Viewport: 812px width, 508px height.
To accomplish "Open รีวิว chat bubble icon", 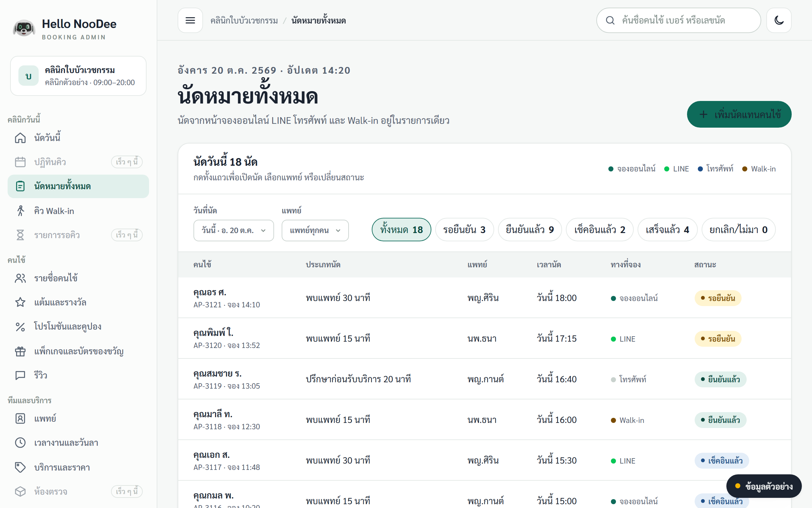I will (x=20, y=375).
